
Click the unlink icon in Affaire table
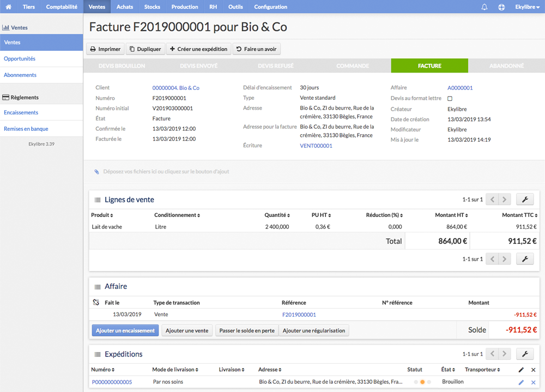point(96,302)
